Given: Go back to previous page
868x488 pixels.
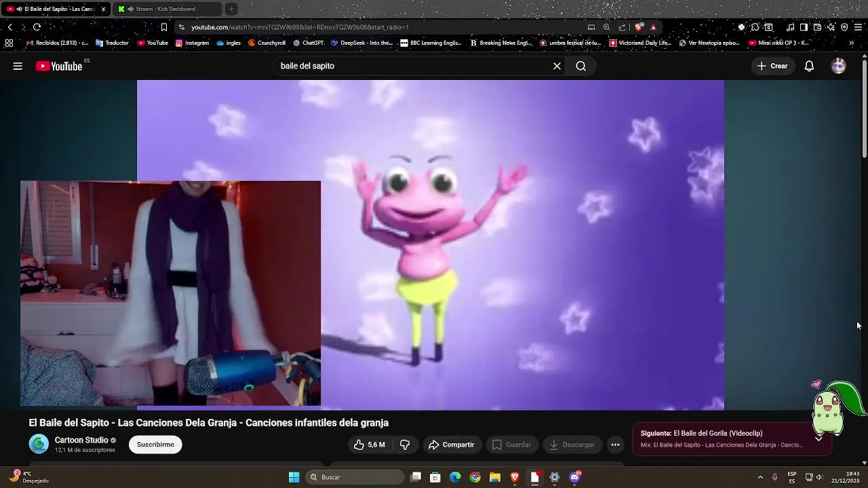Looking at the screenshot, I should pos(9,27).
